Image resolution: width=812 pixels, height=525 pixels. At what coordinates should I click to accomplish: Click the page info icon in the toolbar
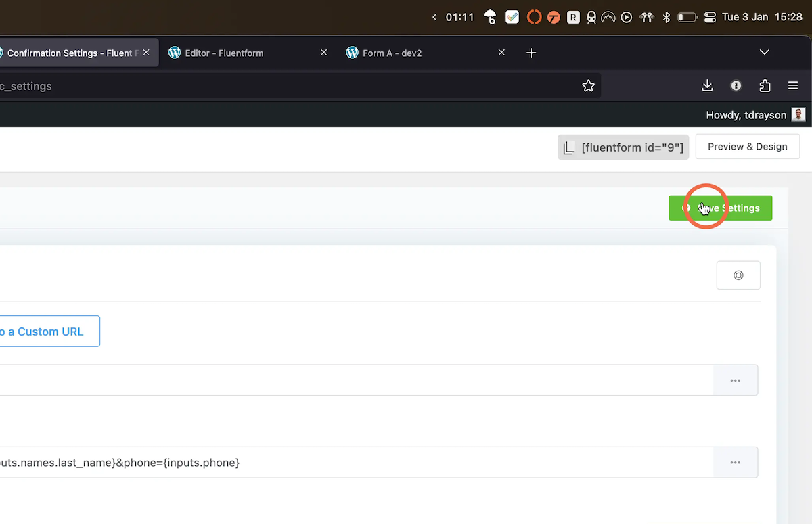(x=736, y=86)
